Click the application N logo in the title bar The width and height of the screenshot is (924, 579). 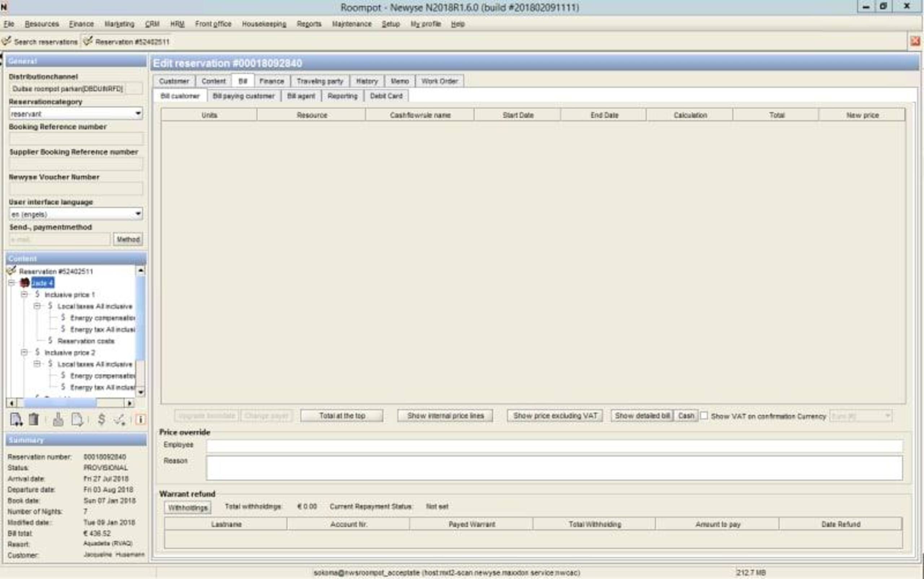(4, 7)
